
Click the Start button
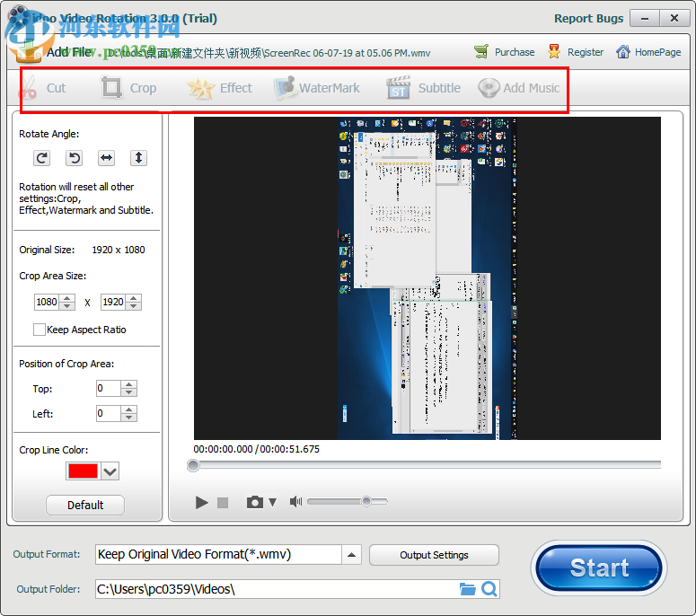tap(599, 568)
